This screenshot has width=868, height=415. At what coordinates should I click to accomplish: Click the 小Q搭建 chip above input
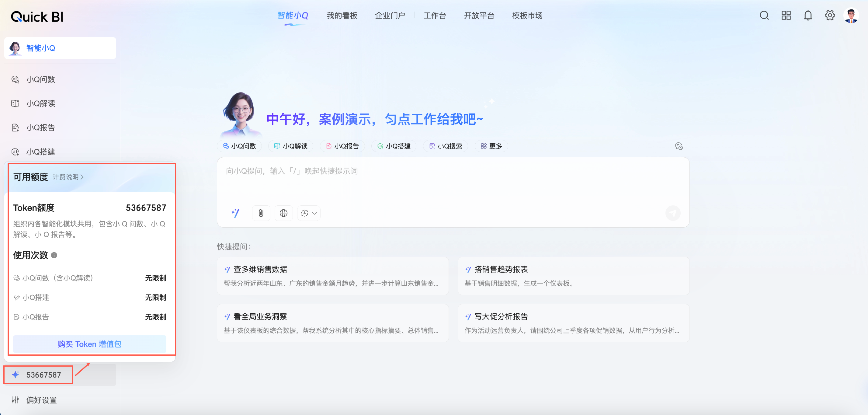click(x=394, y=146)
